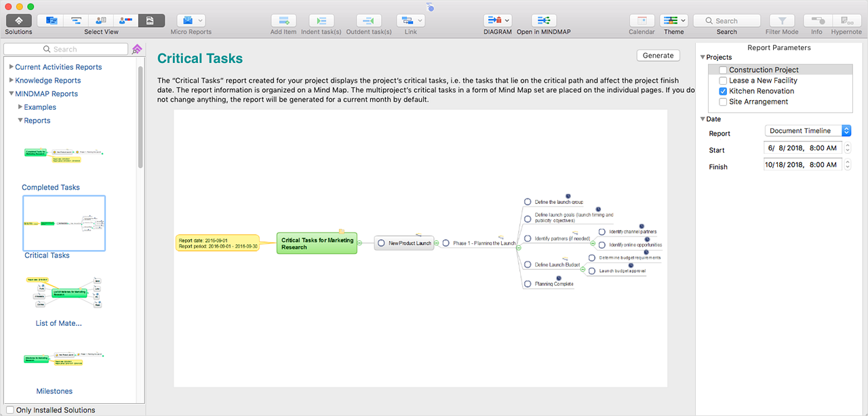
Task: Open the Document Timeline dropdown
Action: (808, 131)
